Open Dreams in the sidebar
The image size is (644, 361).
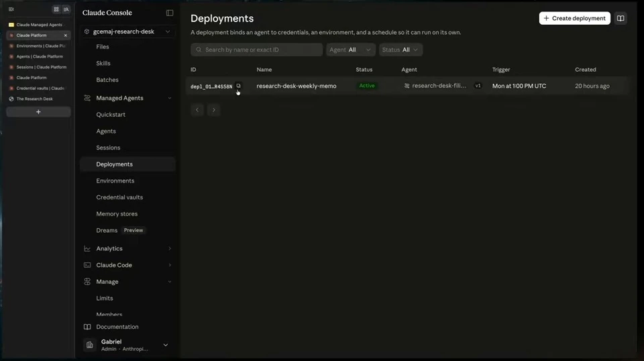107,230
